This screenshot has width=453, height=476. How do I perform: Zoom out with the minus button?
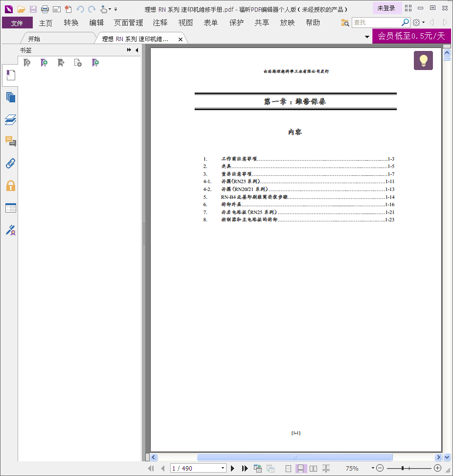380,468
